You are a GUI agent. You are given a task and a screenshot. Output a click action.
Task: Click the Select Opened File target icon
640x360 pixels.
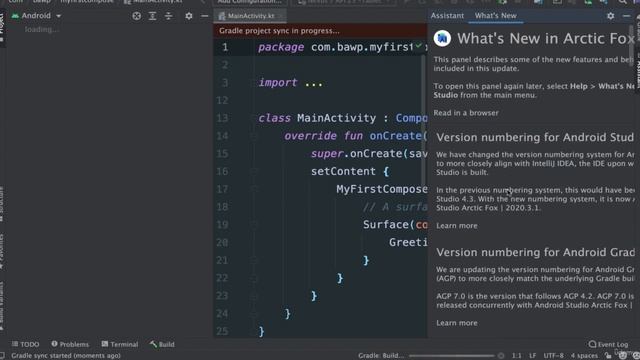[137, 16]
